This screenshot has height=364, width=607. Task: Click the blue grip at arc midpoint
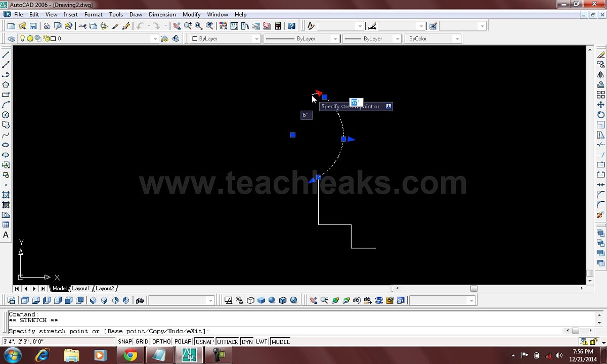343,139
